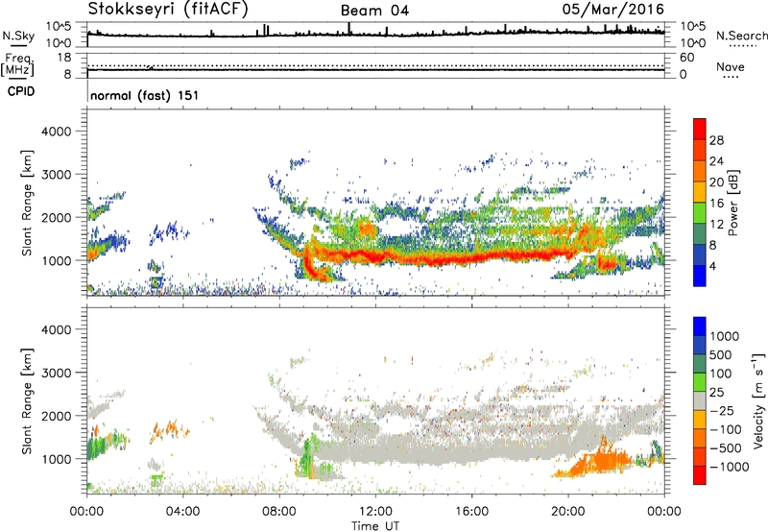Screen dimensions: 768x532
Task: Click the N.Search legend label
Action: (741, 36)
